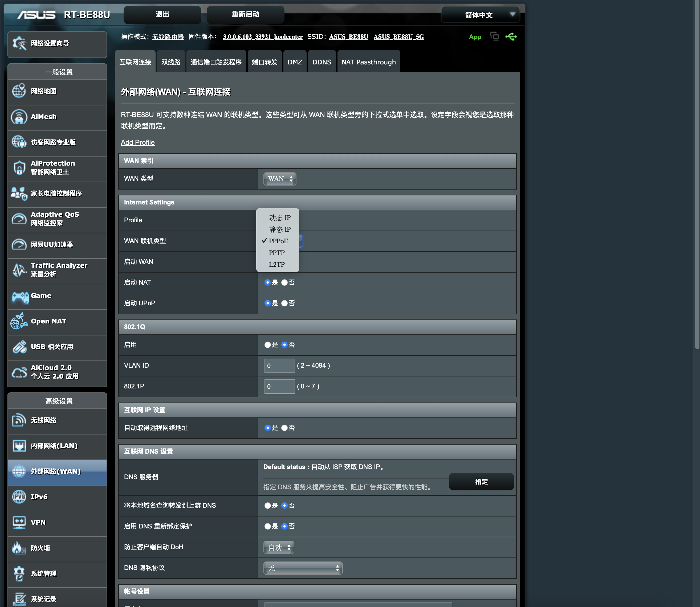Click the 指定 DNS assign button
The height and width of the screenshot is (607, 700).
click(482, 482)
